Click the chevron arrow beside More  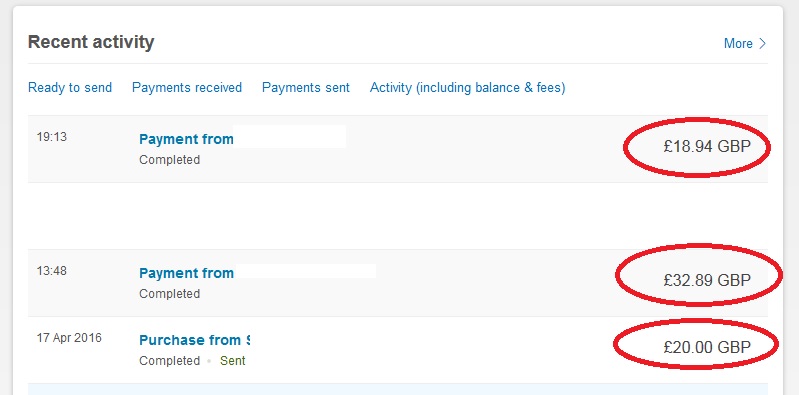coord(762,43)
